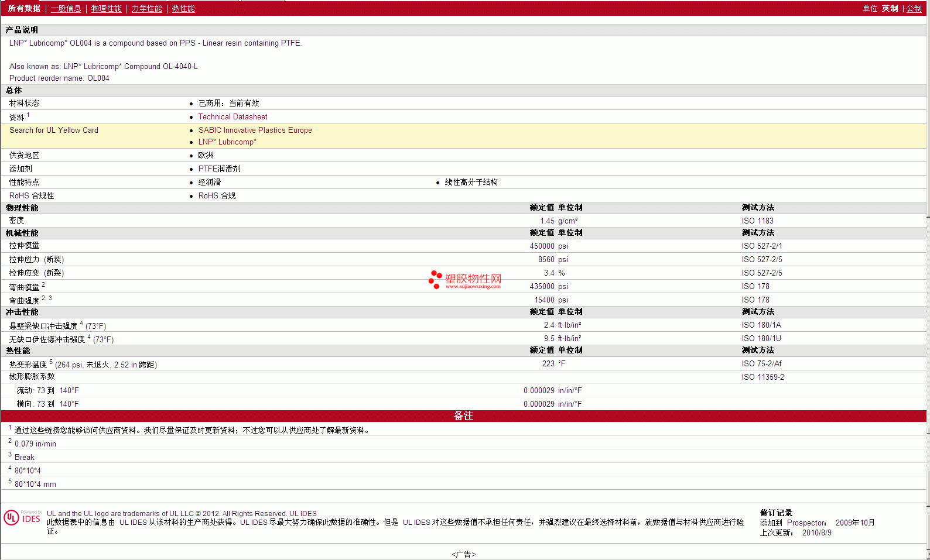Viewport: 930px width, 560px height.
Task: Switch to the 一般信息 tab
Action: tap(66, 8)
